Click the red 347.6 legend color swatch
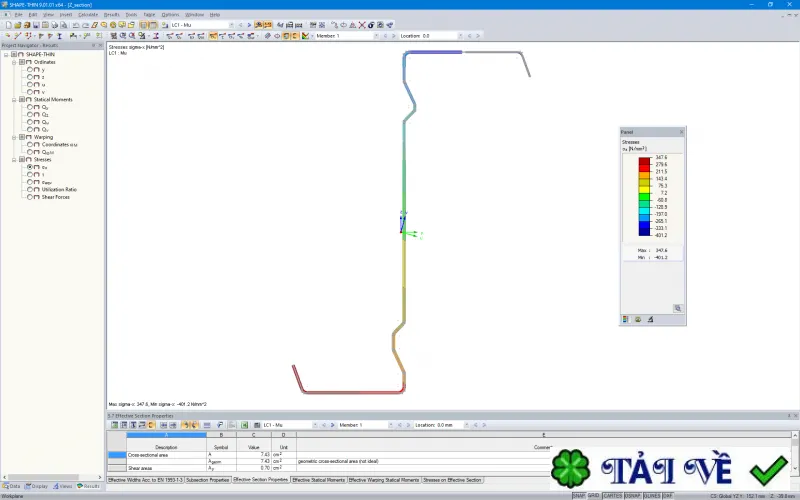Viewport: 800px width, 500px height. coord(644,161)
